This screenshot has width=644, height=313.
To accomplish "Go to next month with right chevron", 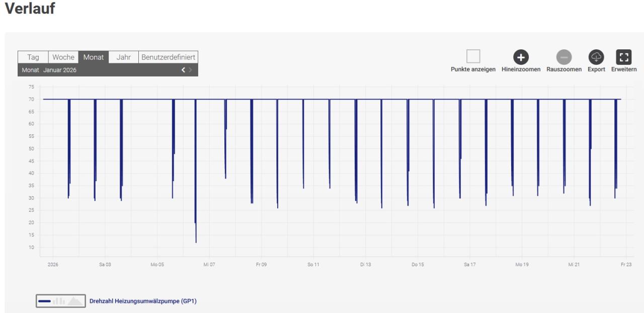I will point(191,70).
